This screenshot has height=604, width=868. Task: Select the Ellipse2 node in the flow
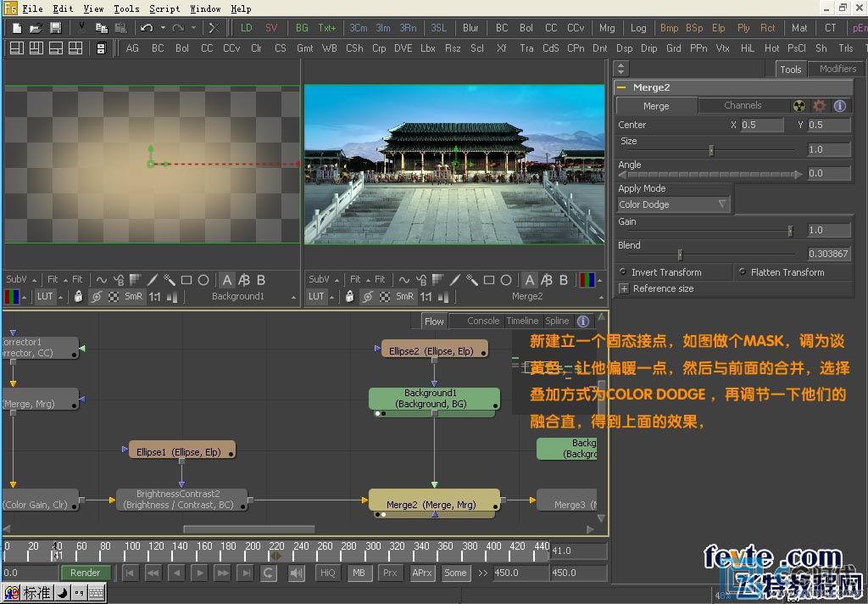(x=435, y=350)
